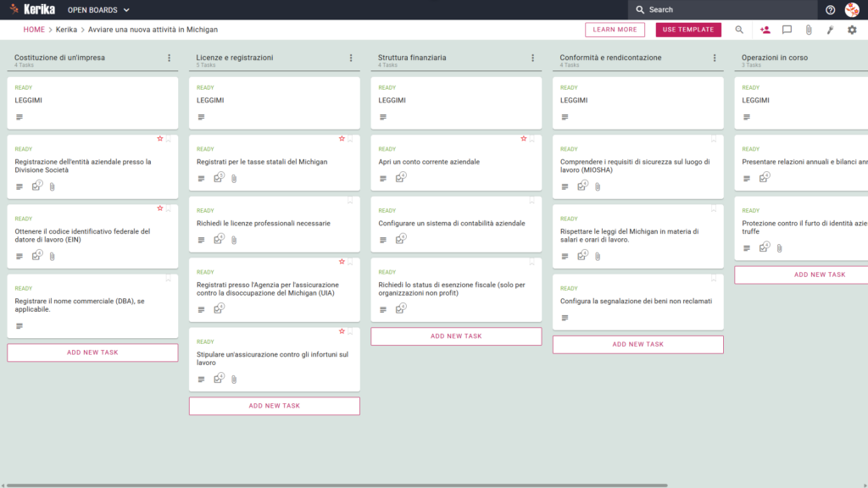
Task: Add new task in Conformità column
Action: [x=637, y=344]
